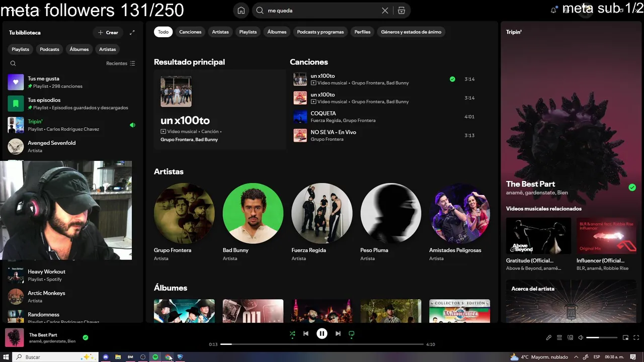This screenshot has width=644, height=362.
Task: Open connect to device icon
Action: [570, 337]
